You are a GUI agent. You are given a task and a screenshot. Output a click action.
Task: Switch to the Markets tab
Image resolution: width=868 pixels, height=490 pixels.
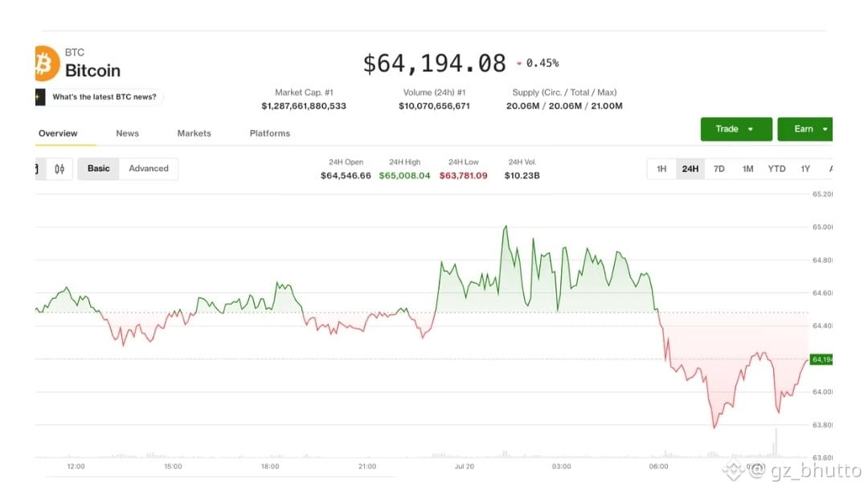[x=194, y=133]
